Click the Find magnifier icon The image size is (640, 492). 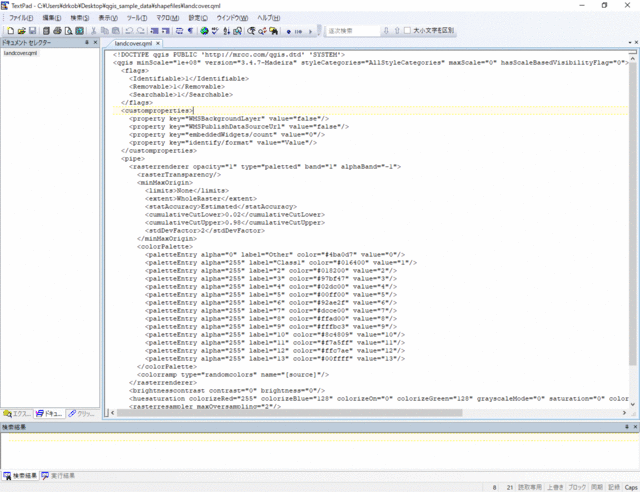[251, 31]
